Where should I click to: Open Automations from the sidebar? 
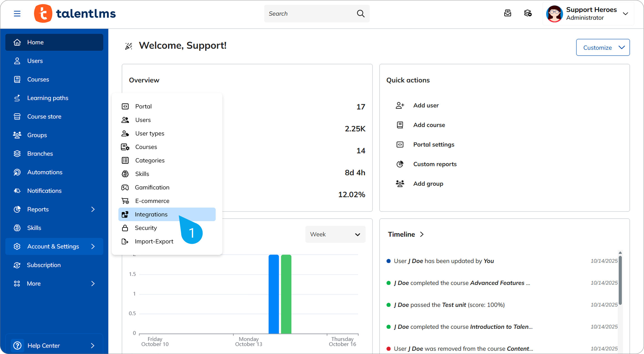[x=45, y=172]
